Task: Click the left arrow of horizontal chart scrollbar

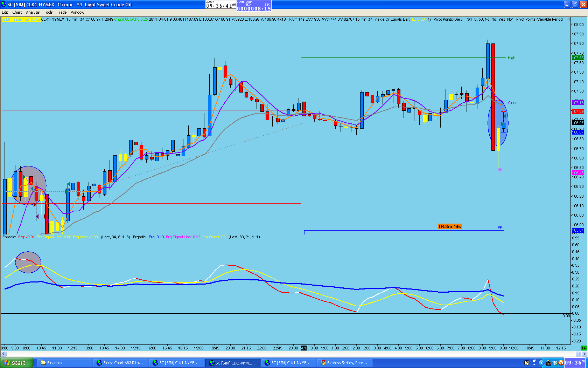Action: (3, 354)
